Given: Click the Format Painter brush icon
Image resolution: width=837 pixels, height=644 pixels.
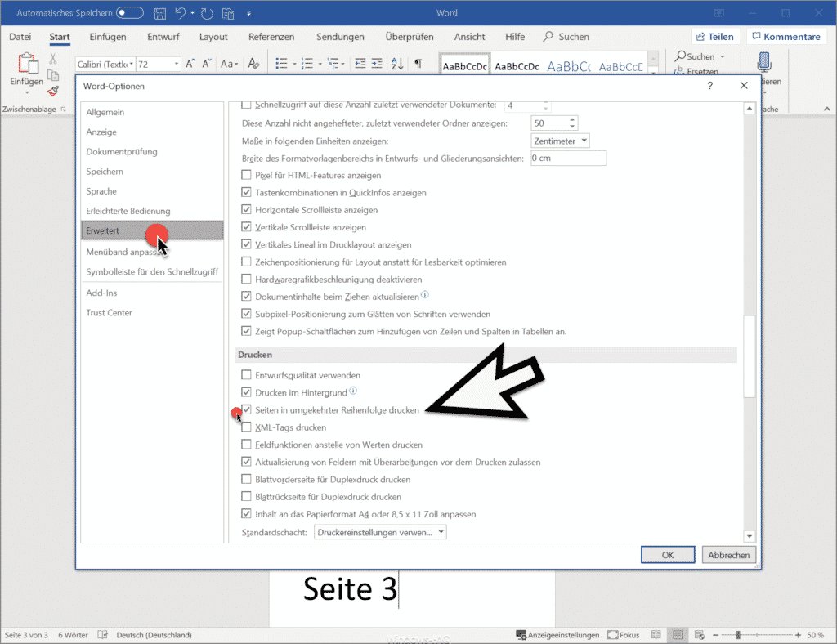Looking at the screenshot, I should click(x=53, y=92).
